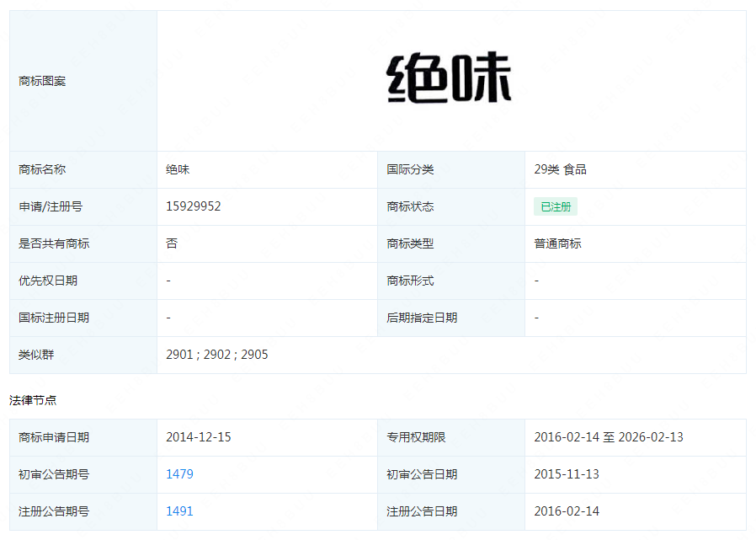Click the 普通商标 trademark type value
The width and height of the screenshot is (756, 540).
[x=558, y=243]
